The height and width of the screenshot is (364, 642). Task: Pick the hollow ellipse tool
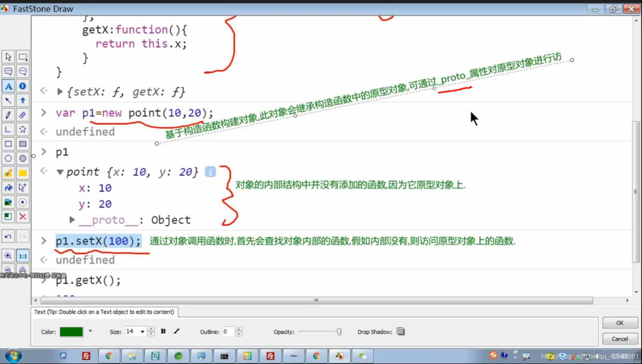8,159
